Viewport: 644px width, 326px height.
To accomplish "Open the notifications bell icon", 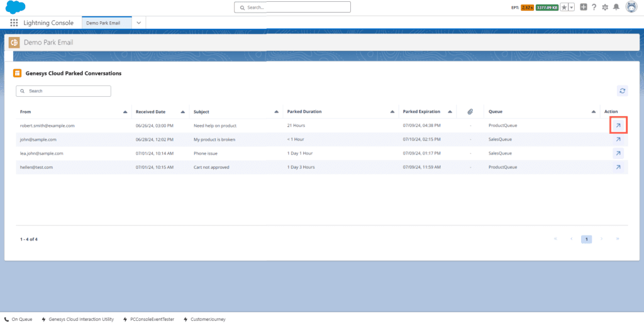I will (616, 7).
